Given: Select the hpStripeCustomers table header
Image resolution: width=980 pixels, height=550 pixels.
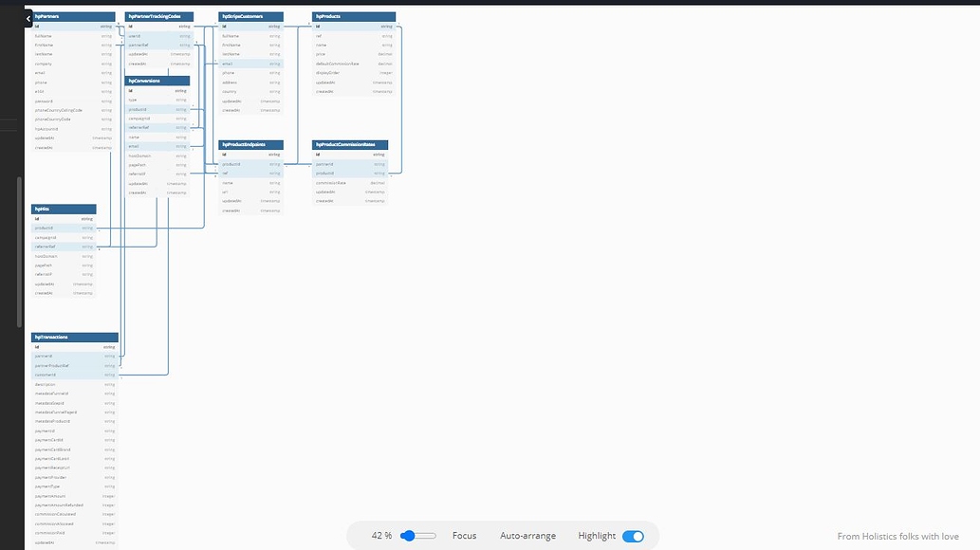Looking at the screenshot, I should point(250,16).
